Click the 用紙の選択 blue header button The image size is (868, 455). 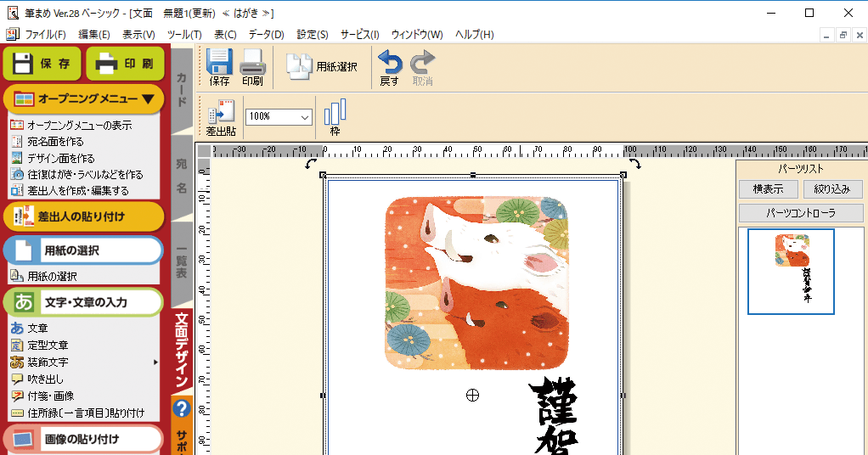pos(83,250)
